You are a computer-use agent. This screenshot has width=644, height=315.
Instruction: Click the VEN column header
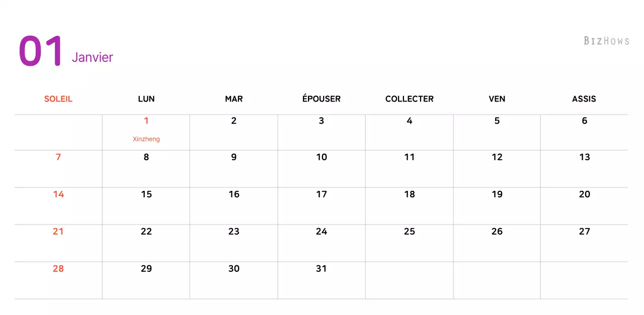coord(497,99)
